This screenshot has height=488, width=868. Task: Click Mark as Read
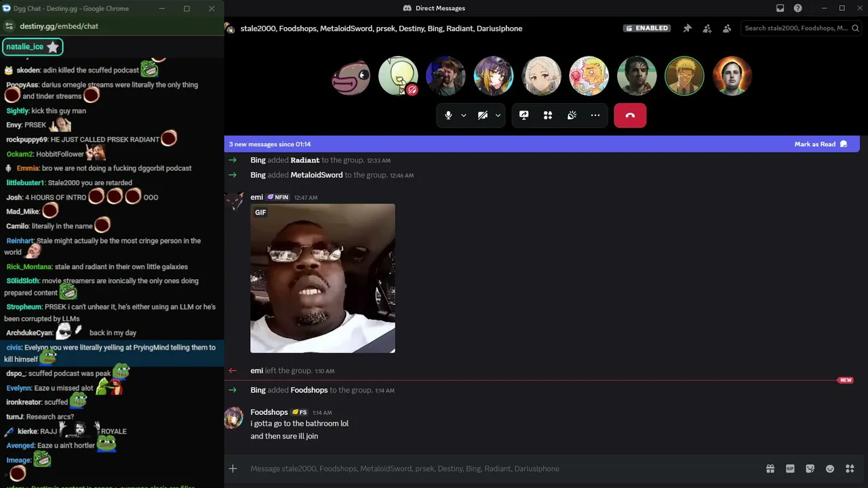pos(821,144)
